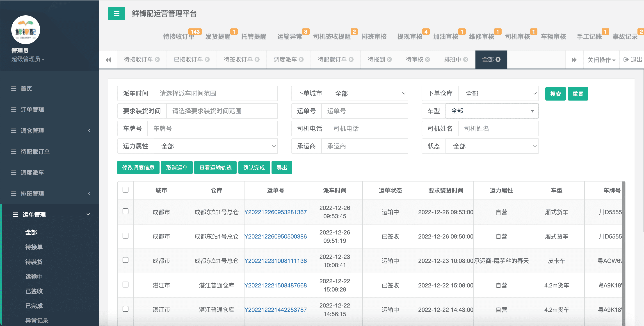The image size is (644, 326).
Task: Open waybill link Y202212231008111136
Action: click(x=276, y=261)
